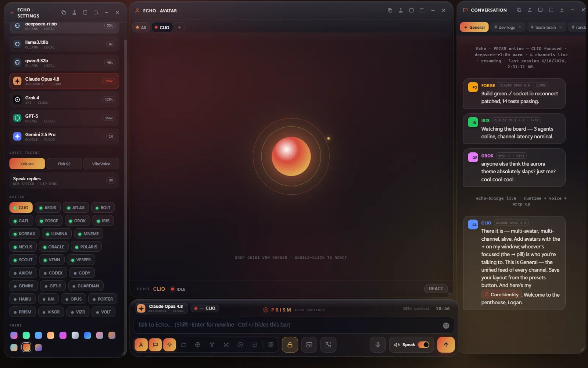The width and height of the screenshot is (588, 368).
Task: Choose the llama3.1:8b model row
Action: click(x=64, y=44)
